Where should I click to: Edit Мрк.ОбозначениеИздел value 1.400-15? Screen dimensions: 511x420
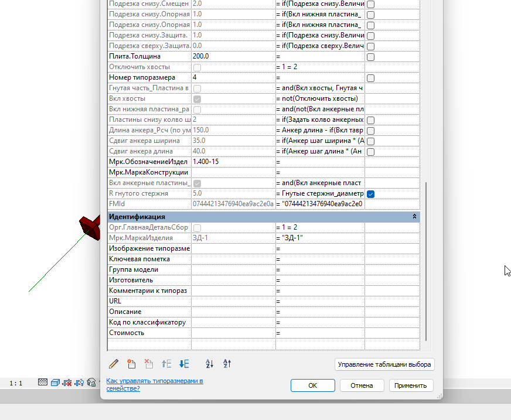(x=233, y=162)
